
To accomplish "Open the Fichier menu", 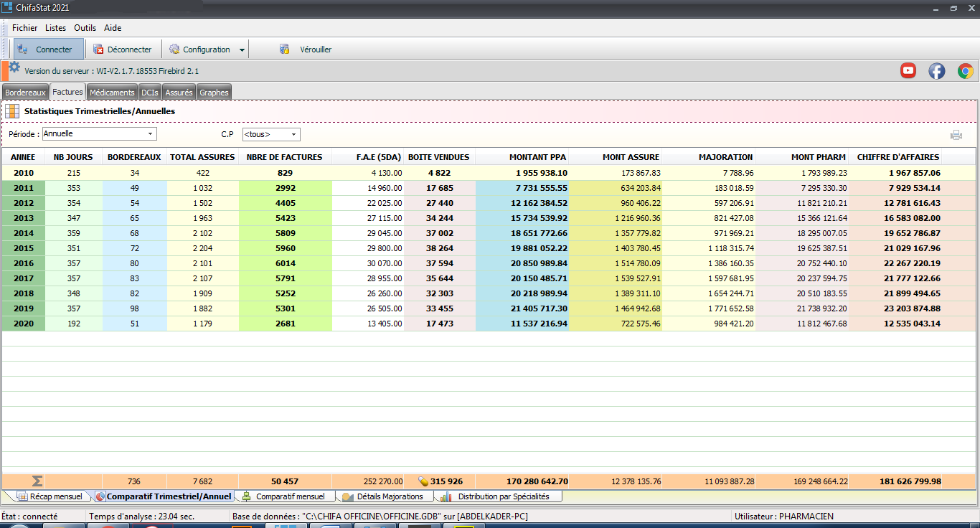I will [x=24, y=28].
